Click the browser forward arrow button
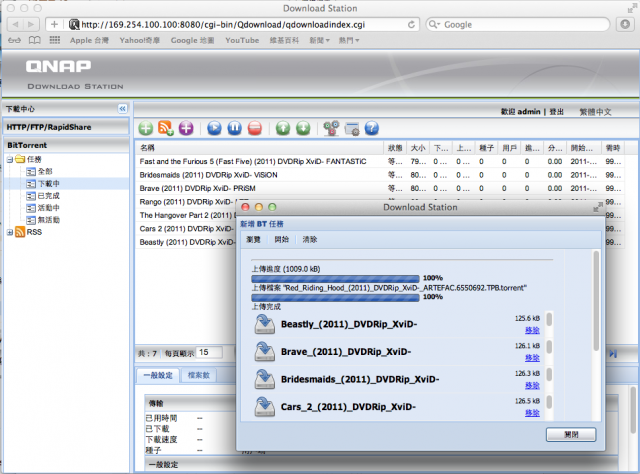The width and height of the screenshot is (640, 474). 31,24
